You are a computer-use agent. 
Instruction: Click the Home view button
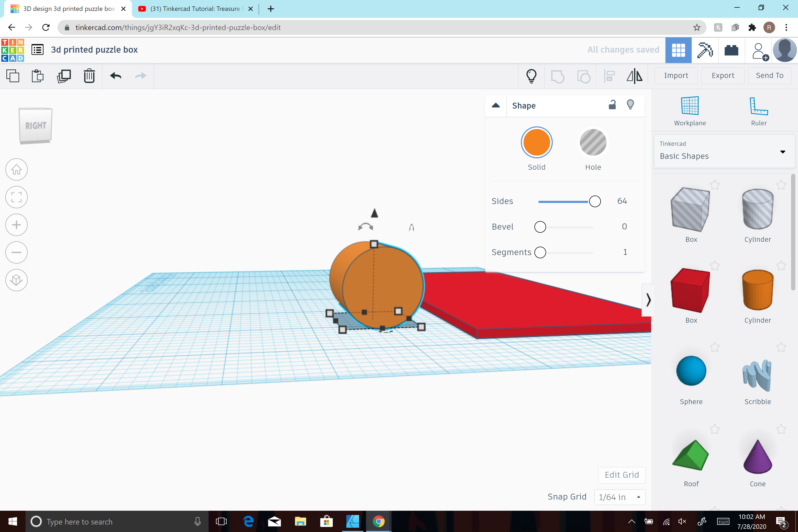coord(16,169)
